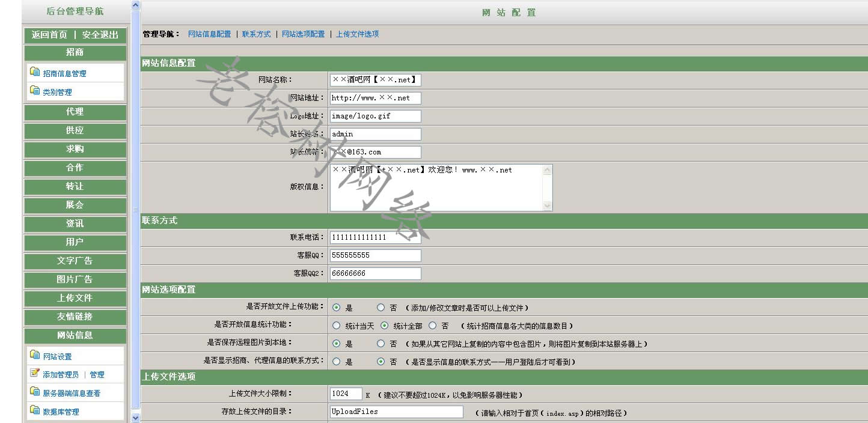Open 联系方式 in management navigation

tap(257, 34)
